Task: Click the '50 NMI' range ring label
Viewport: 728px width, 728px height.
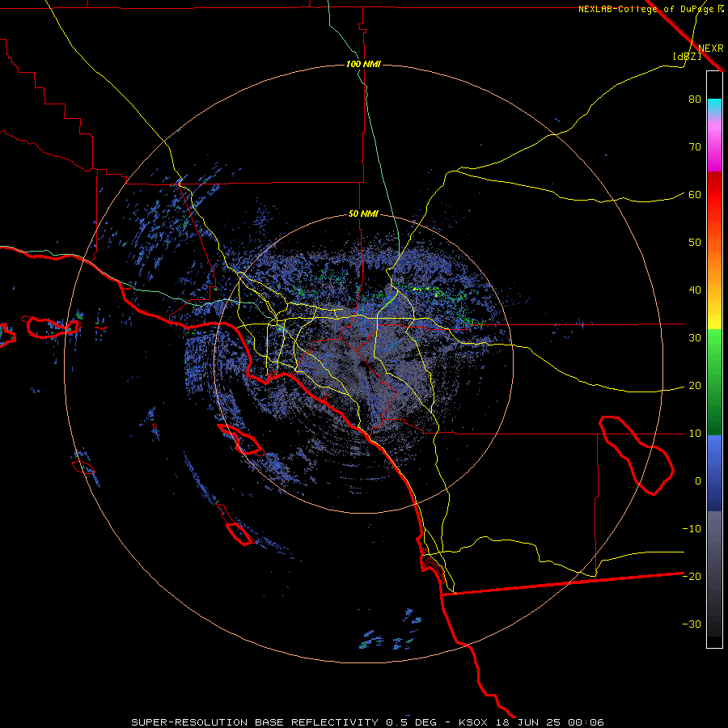Action: pos(363,214)
